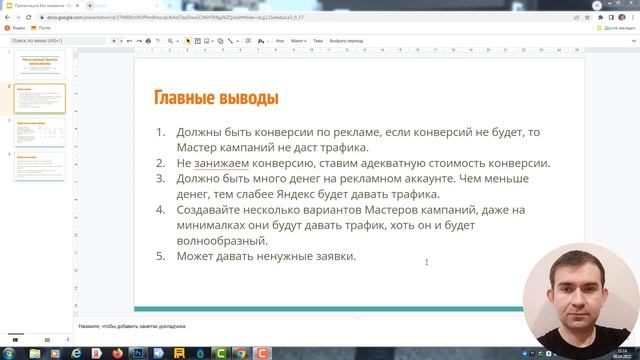640x360 pixels.
Task: Click the Главные выводы slide title
Action: 216,98
